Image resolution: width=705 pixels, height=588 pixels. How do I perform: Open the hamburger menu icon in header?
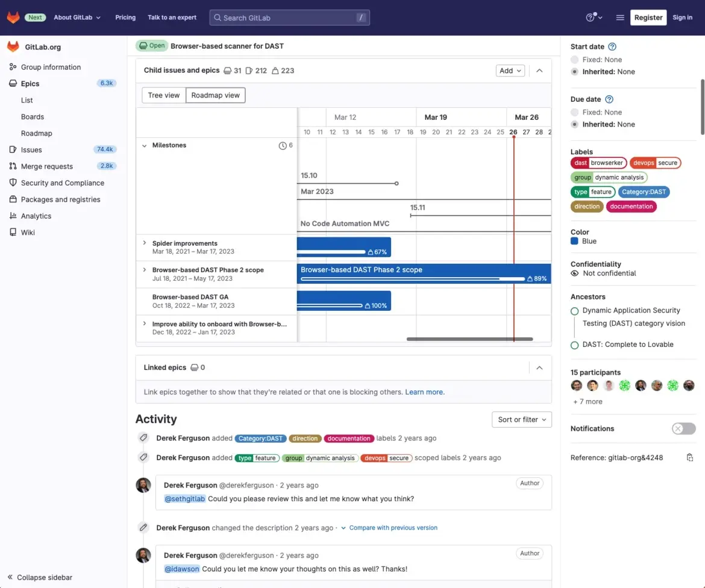click(619, 17)
